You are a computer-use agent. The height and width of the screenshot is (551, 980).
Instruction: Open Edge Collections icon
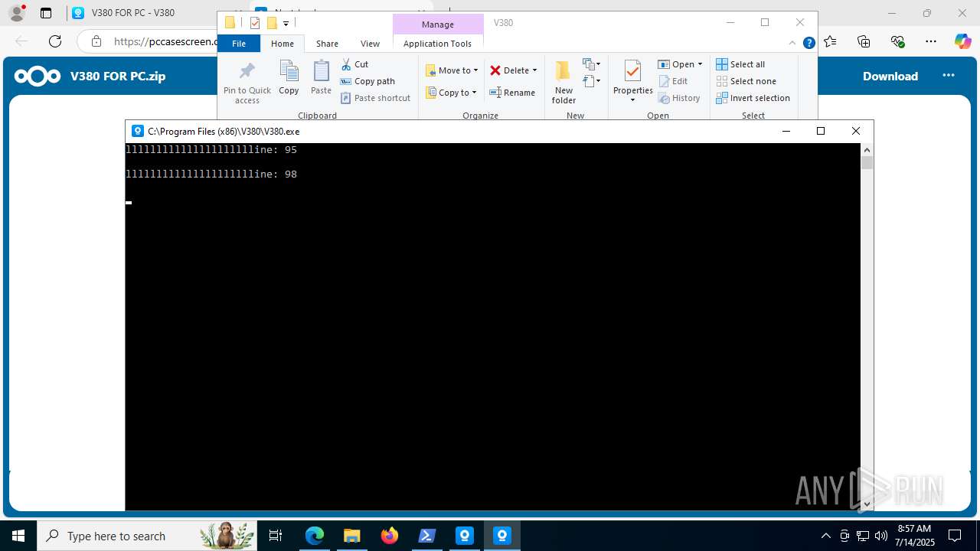864,41
